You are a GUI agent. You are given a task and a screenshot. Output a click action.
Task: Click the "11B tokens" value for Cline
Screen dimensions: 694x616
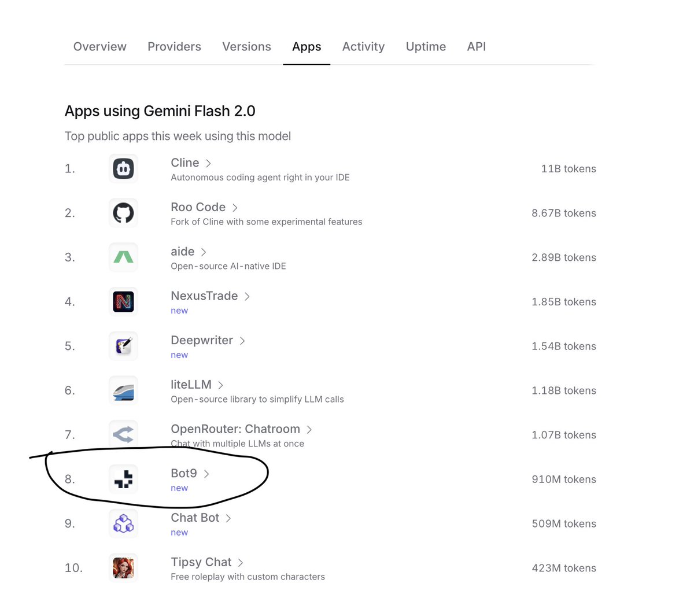(x=569, y=169)
